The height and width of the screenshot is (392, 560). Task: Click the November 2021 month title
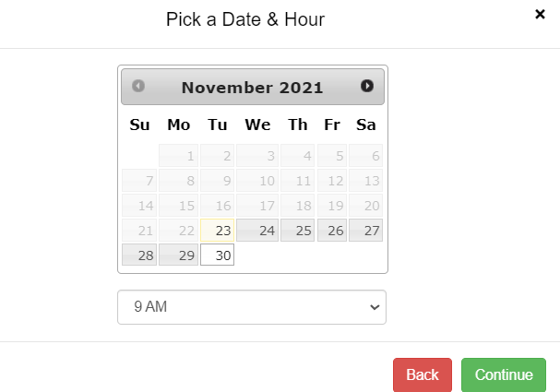(252, 88)
